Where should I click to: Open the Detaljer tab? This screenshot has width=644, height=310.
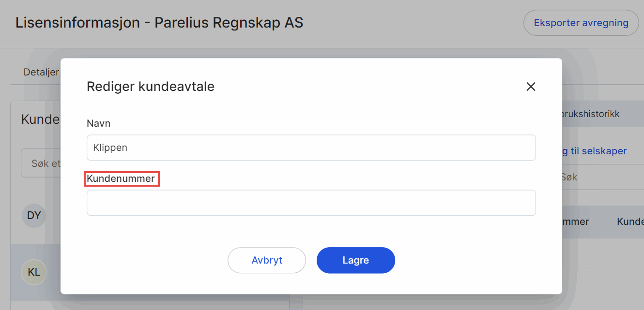tap(41, 73)
